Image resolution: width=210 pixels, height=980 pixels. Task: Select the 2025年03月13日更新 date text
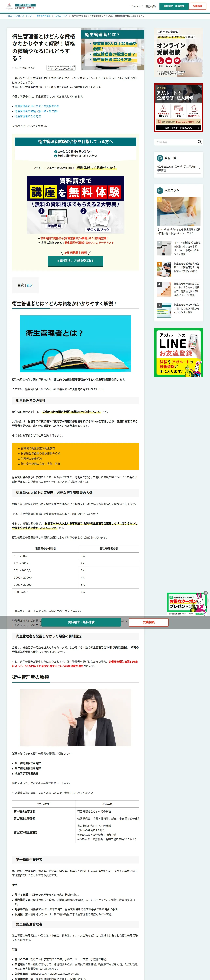click(x=24, y=68)
